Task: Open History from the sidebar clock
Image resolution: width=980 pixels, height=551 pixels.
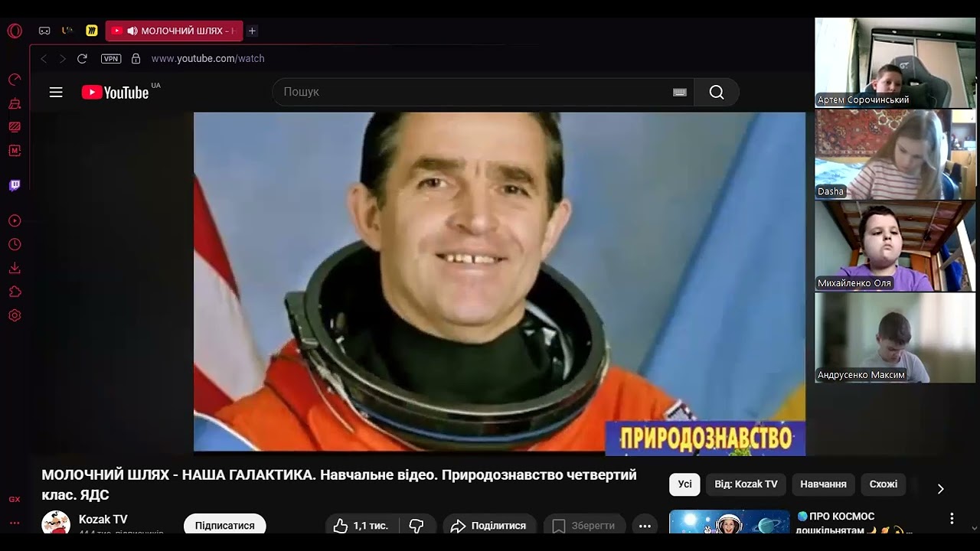Action: point(15,245)
